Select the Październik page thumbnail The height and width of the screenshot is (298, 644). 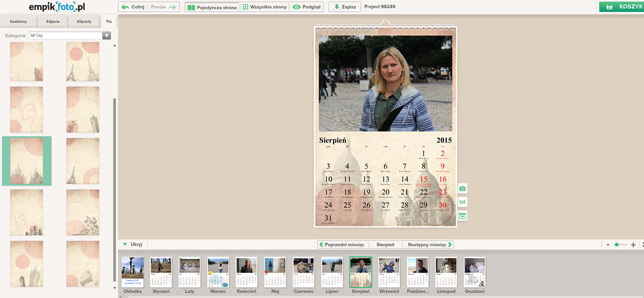tap(418, 272)
